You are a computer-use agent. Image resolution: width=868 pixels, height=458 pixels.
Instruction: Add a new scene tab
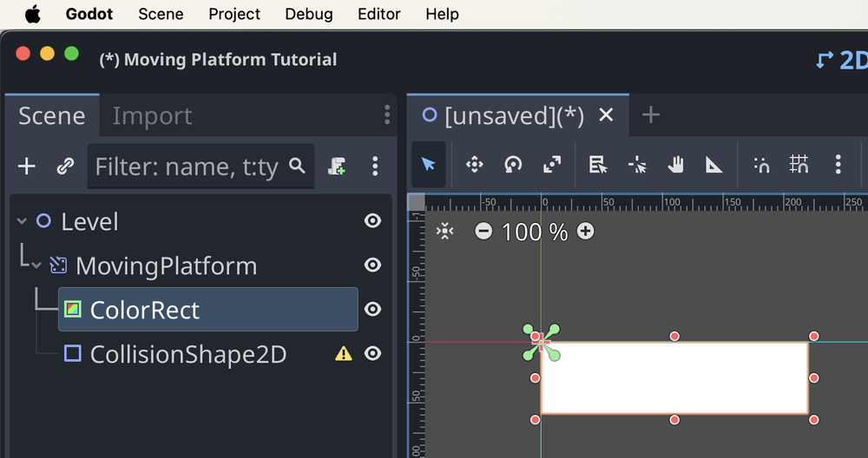pos(650,115)
